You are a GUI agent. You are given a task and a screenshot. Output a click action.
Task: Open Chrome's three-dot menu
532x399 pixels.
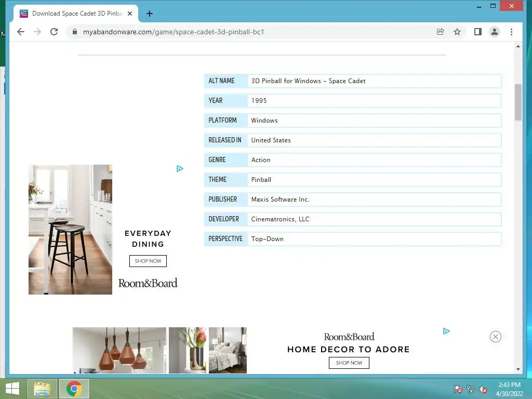pos(511,32)
